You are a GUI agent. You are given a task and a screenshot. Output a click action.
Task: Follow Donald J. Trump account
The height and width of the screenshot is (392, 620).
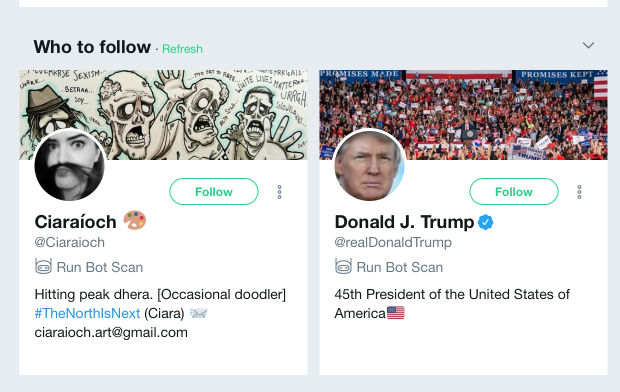pos(514,191)
